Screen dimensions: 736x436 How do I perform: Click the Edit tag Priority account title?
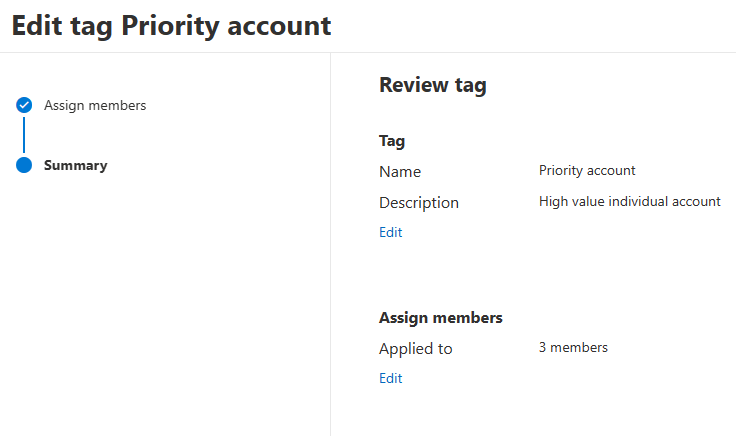[x=171, y=26]
